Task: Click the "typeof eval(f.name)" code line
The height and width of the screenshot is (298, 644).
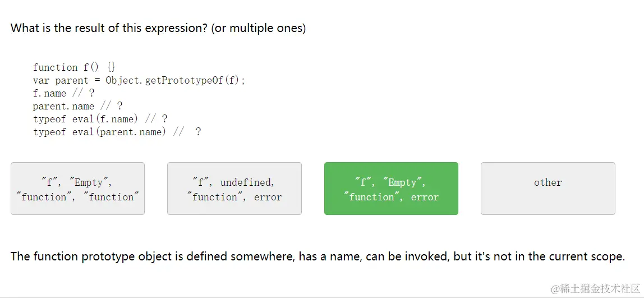Action: pyautogui.click(x=100, y=119)
